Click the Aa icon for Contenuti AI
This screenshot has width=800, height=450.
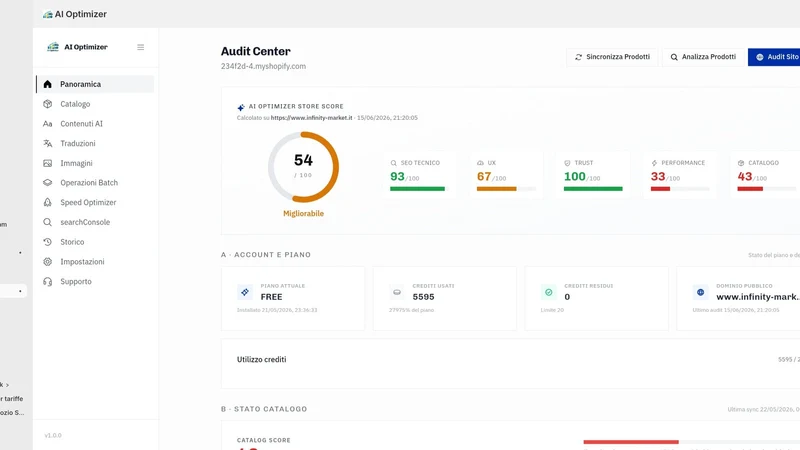[x=47, y=123]
